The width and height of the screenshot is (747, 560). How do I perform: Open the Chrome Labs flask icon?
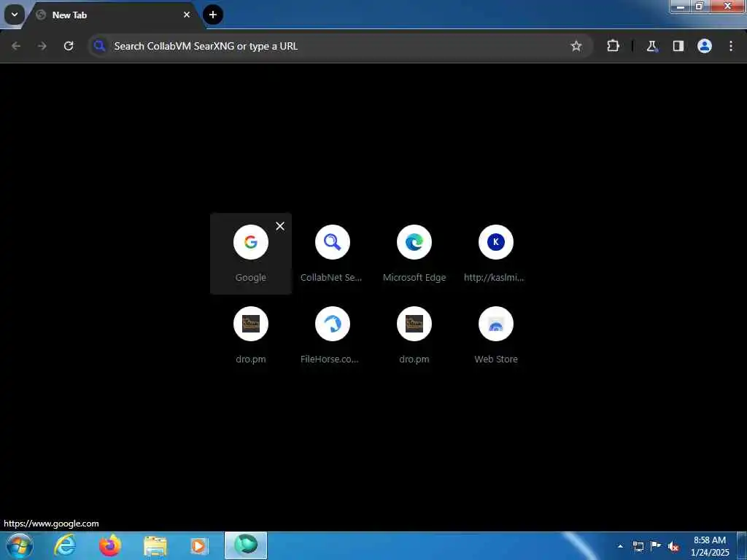tap(651, 46)
